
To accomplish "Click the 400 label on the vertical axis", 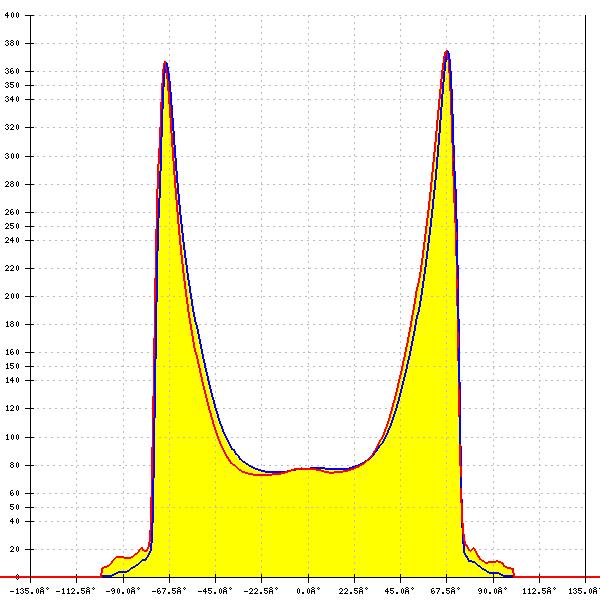I will point(12,15).
